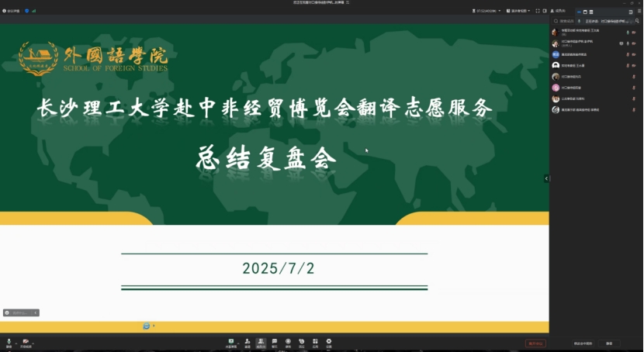644x352 pixels.
Task: Click the red leave meeting button
Action: tap(535, 343)
